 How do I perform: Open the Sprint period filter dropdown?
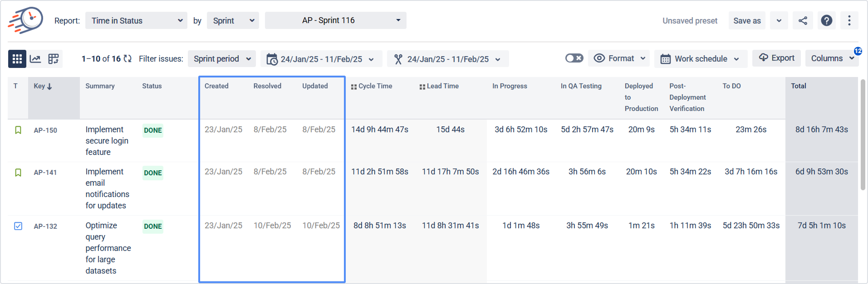(222, 59)
